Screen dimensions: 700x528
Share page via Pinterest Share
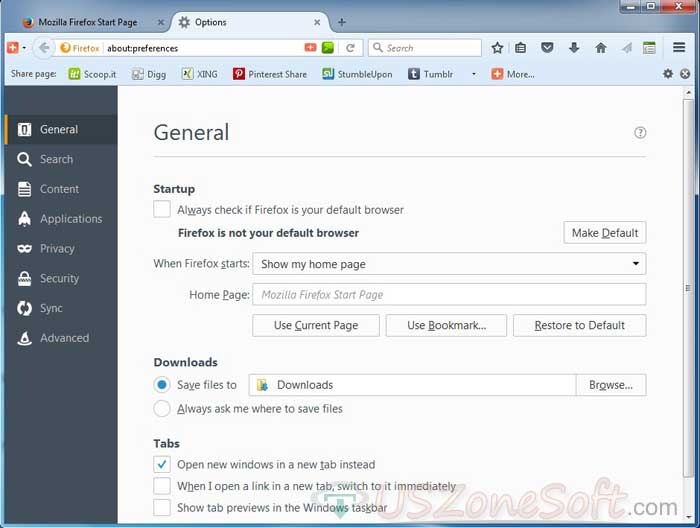click(x=270, y=74)
